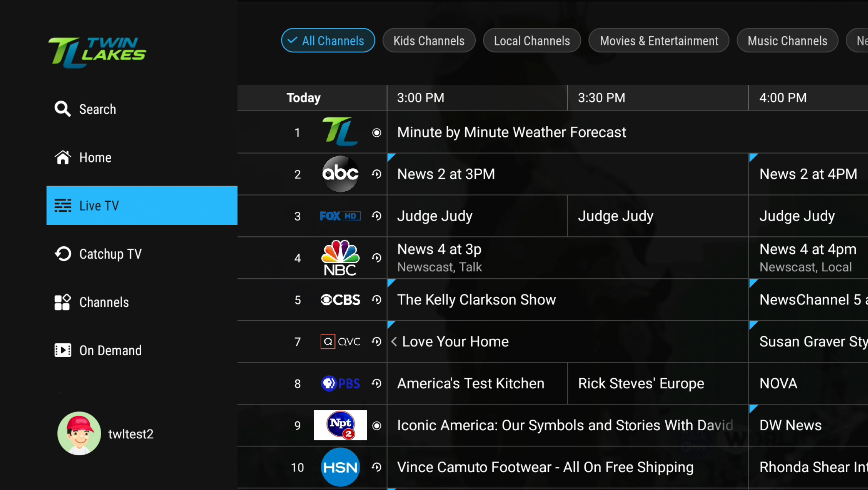Open Catchup TV menu item
Viewport: 868px width, 490px height.
(142, 254)
